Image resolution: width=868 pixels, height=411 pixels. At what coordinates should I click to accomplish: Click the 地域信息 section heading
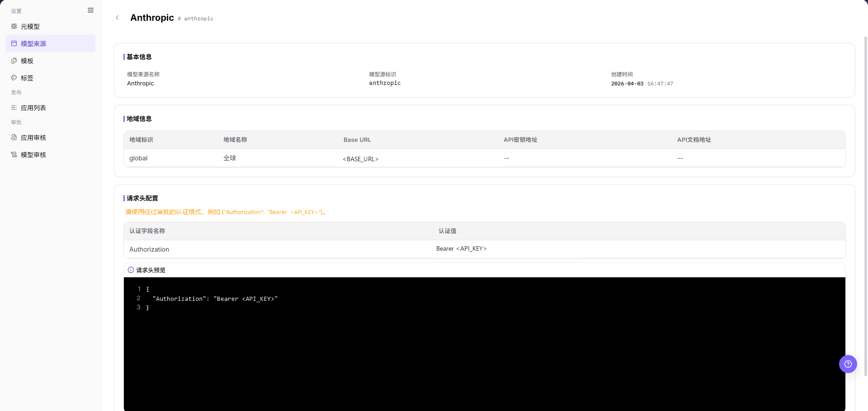139,119
